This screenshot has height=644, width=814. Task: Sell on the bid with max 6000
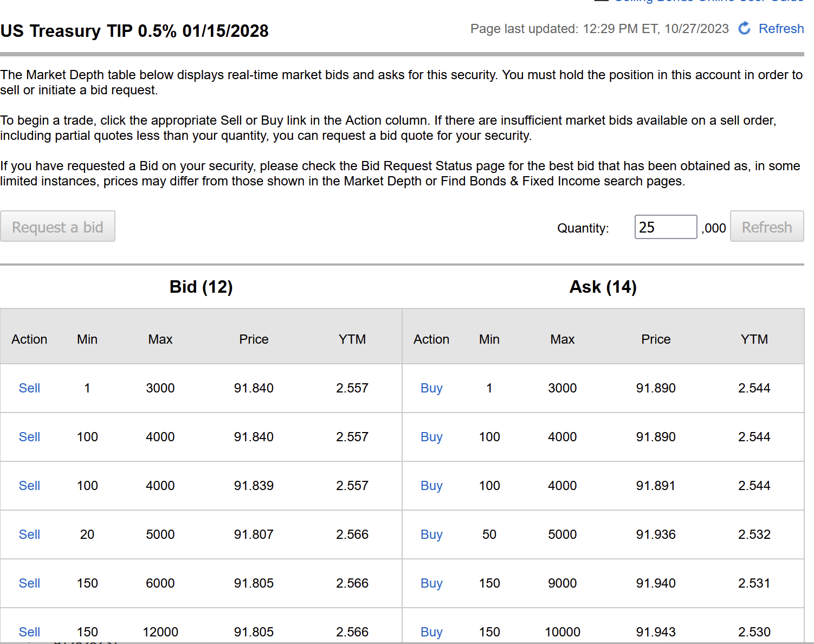point(29,583)
